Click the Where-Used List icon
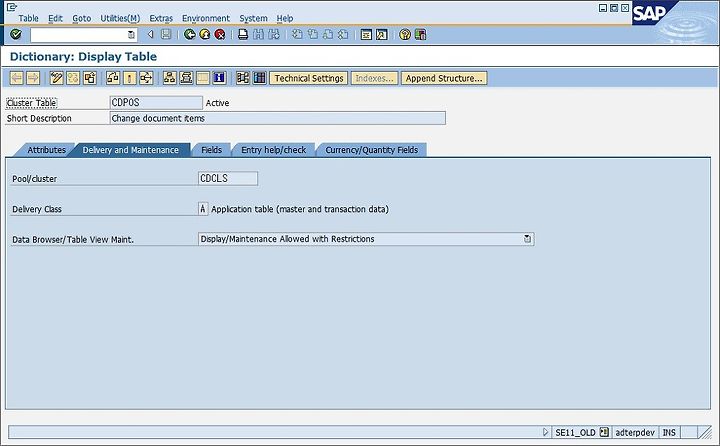The width and height of the screenshot is (720, 446). point(146,78)
